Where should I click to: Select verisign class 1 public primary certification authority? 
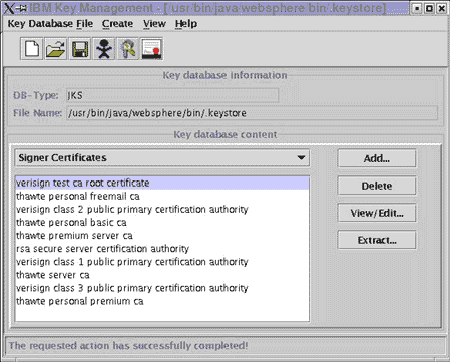[x=162, y=262]
